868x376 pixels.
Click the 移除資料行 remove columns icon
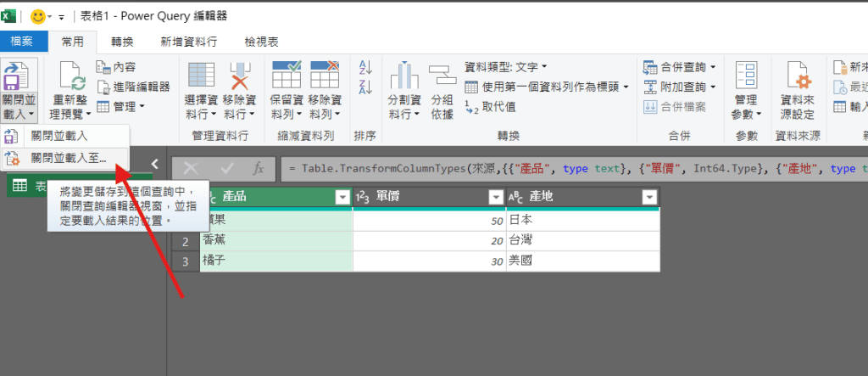(x=240, y=78)
